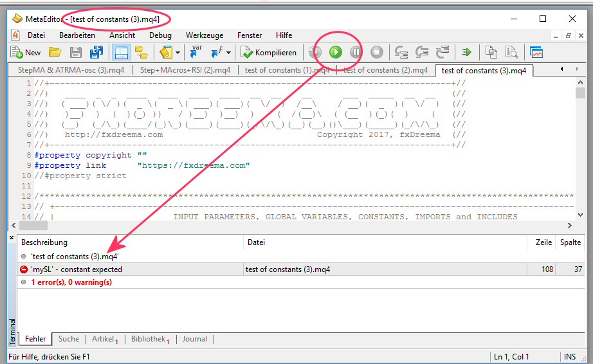
Task: Open the Journal tab
Action: tap(194, 339)
